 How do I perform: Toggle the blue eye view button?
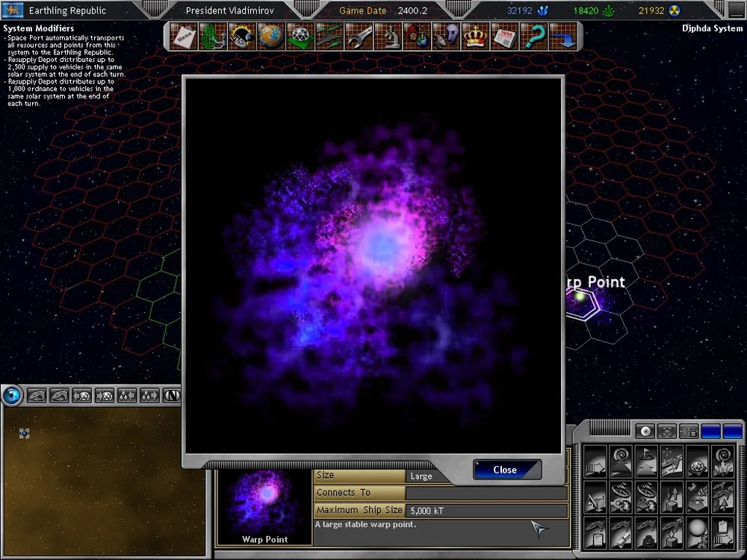pos(12,395)
